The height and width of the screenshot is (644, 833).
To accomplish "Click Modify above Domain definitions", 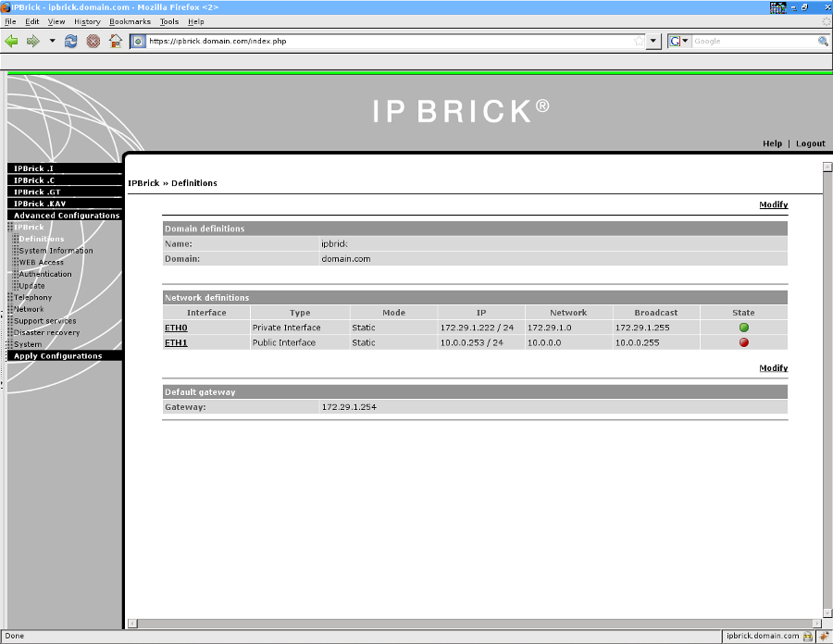I will point(773,204).
